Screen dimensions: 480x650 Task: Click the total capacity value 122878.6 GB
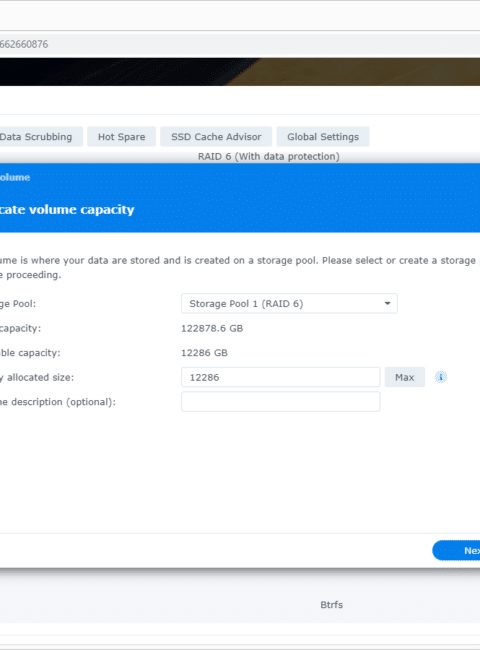coord(212,328)
